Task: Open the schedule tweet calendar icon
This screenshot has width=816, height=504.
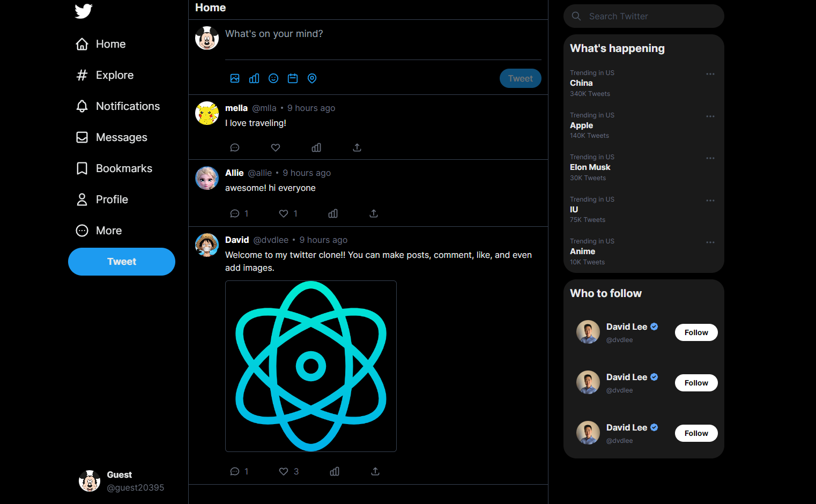Action: point(293,78)
